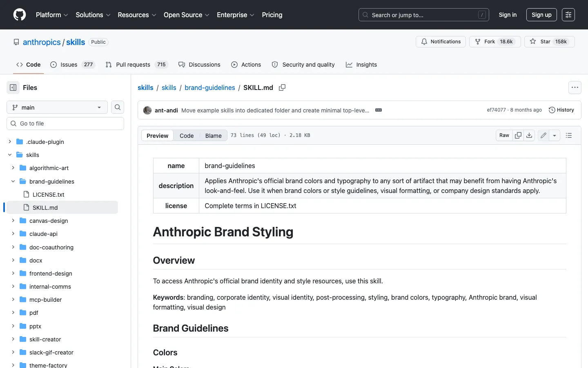Expand the canvas-design folder chevron
The height and width of the screenshot is (368, 588).
point(13,220)
